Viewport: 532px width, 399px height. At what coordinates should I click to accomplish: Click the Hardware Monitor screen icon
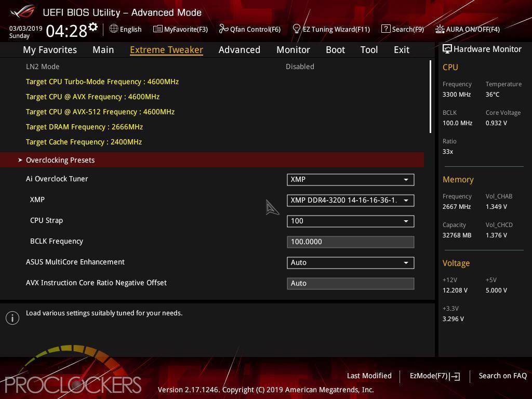447,49
